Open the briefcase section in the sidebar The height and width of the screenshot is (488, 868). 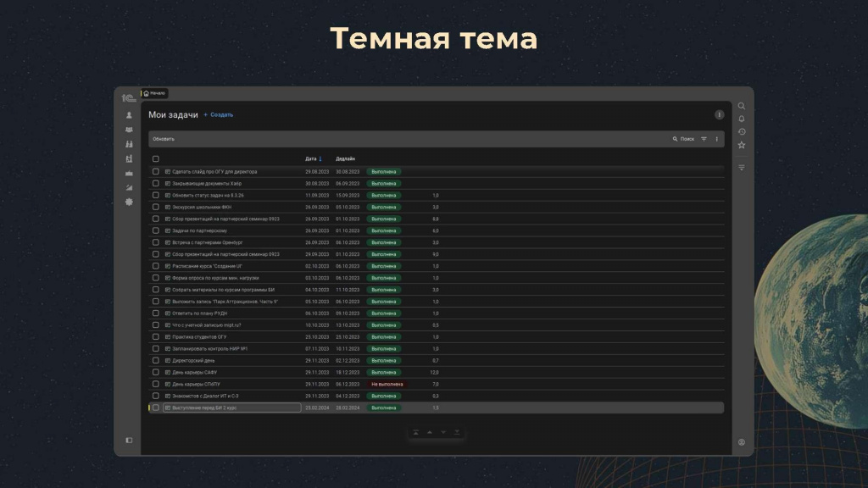(129, 173)
